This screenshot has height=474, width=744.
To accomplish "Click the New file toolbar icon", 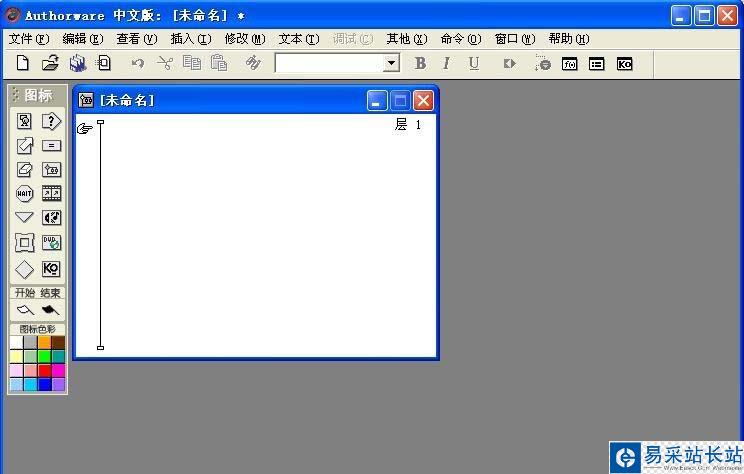I will (x=22, y=63).
